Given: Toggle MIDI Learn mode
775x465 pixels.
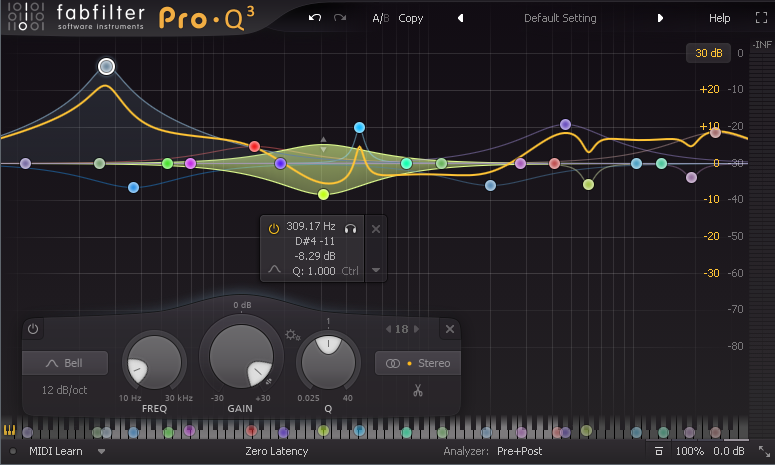Looking at the screenshot, I should pyautogui.click(x=56, y=451).
